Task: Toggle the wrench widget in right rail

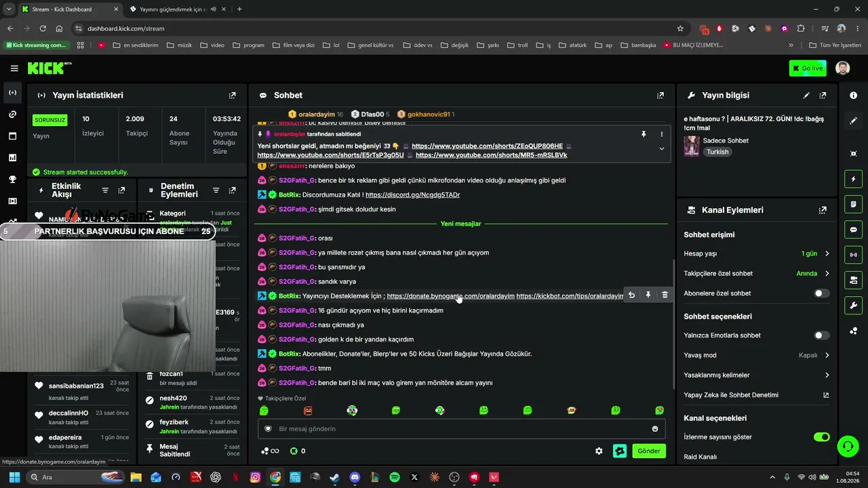Action: click(853, 305)
